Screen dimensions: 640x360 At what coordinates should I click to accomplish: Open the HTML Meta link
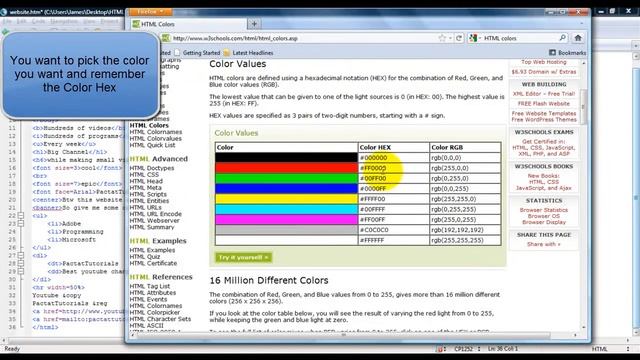coord(146,187)
